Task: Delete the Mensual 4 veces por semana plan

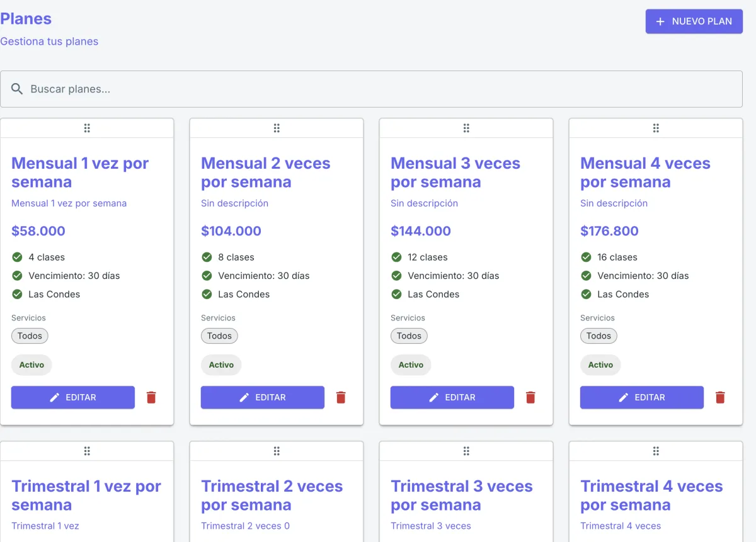Action: 720,397
